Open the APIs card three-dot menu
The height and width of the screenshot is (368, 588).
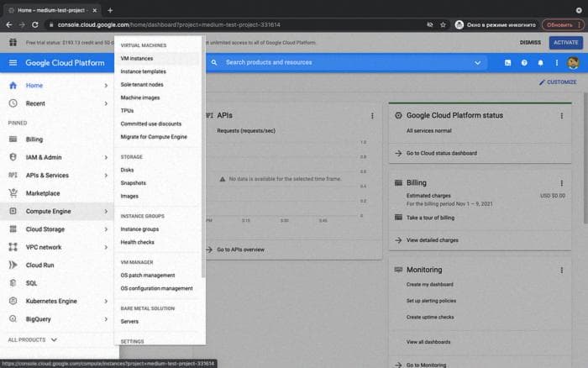(372, 116)
